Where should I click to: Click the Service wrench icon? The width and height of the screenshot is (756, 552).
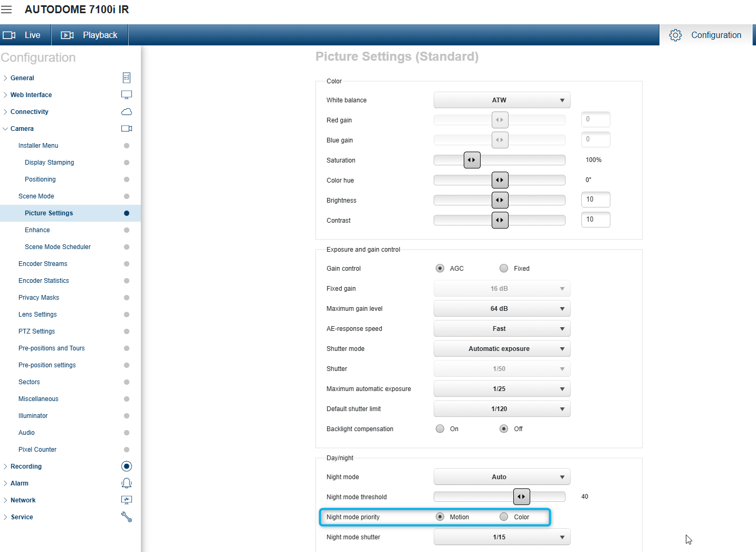coord(127,517)
